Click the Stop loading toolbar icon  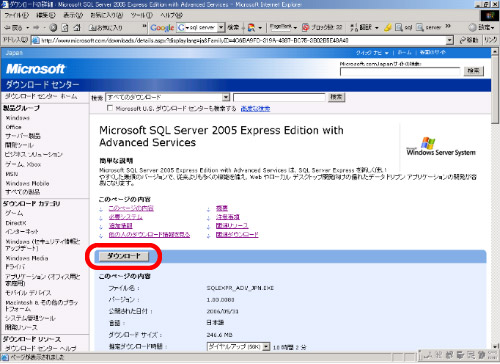point(53,28)
